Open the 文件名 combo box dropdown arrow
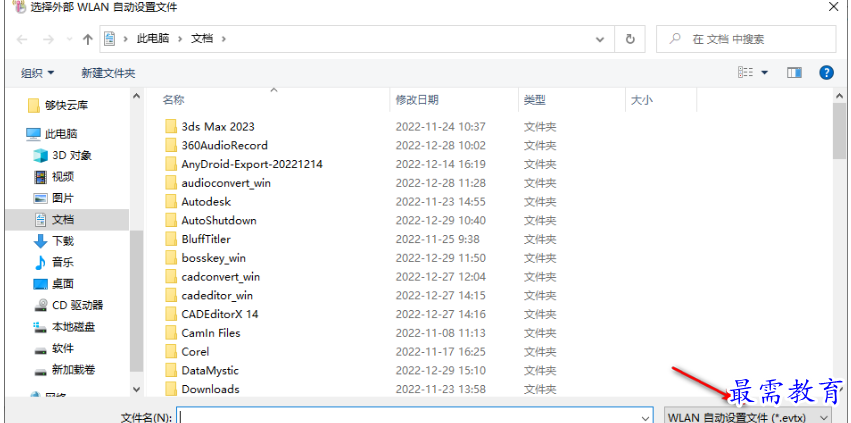 (645, 417)
